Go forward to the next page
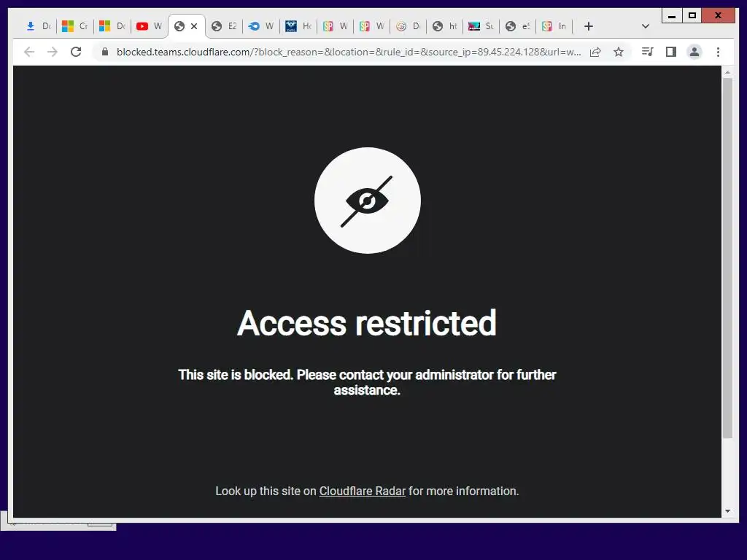Image resolution: width=747 pixels, height=560 pixels. tap(53, 52)
